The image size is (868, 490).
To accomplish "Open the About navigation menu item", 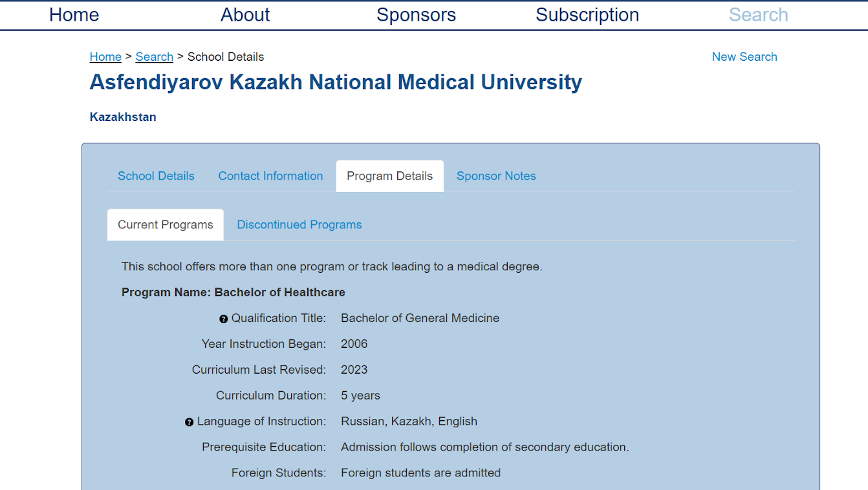I will click(x=245, y=15).
